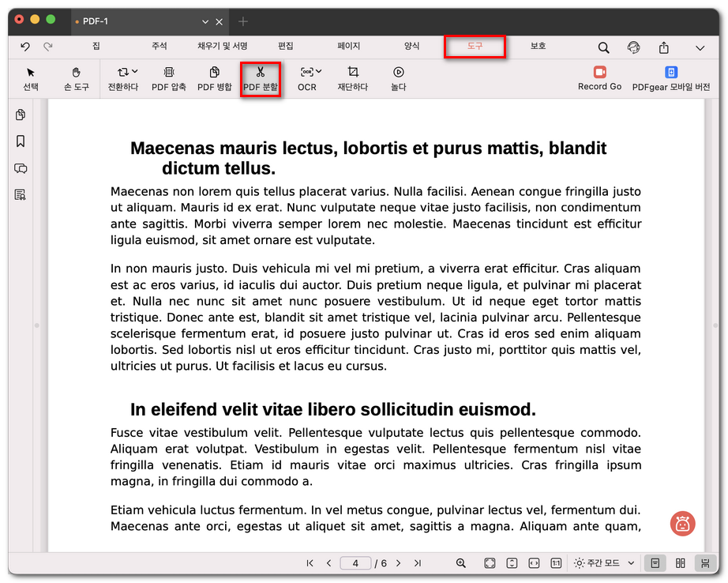Launch Record Go screen recorder

tap(599, 78)
